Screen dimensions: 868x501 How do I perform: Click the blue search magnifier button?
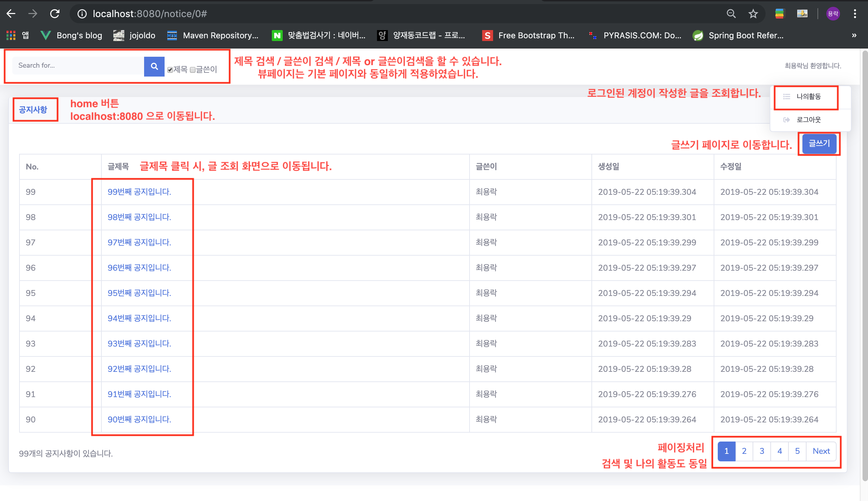[154, 66]
